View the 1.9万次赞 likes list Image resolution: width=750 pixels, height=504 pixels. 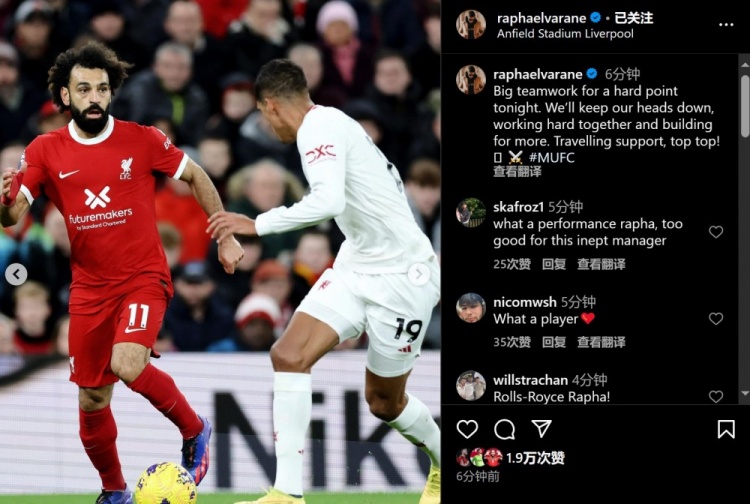click(535, 458)
